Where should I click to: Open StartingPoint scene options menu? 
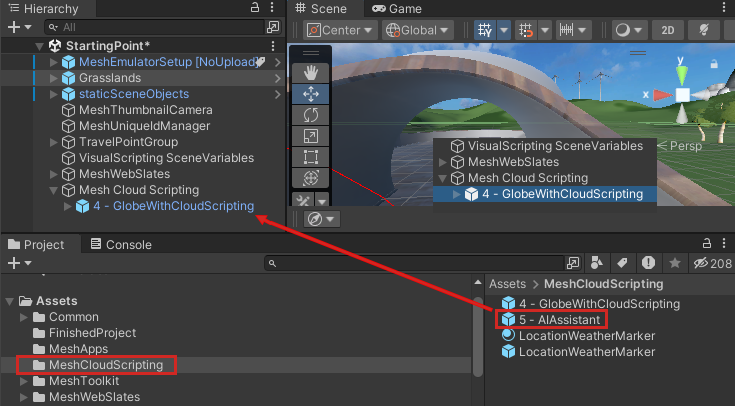[x=273, y=45]
